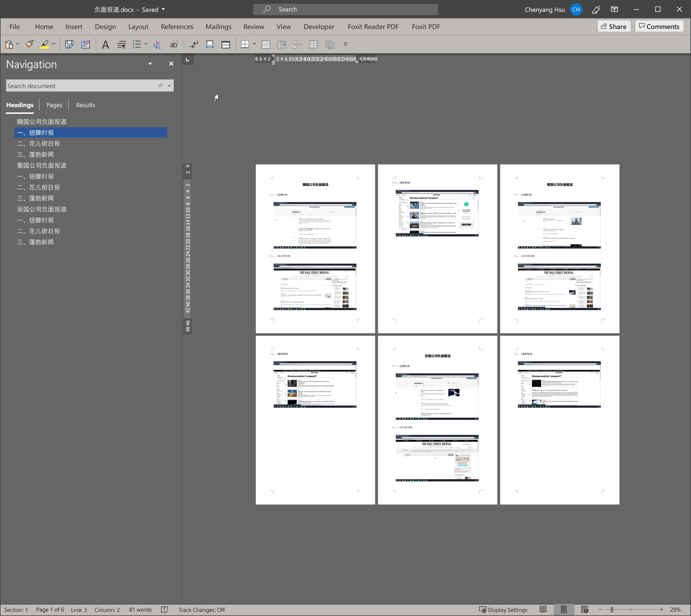This screenshot has height=616, width=691.
Task: Open Display Settings in status bar
Action: (x=503, y=610)
